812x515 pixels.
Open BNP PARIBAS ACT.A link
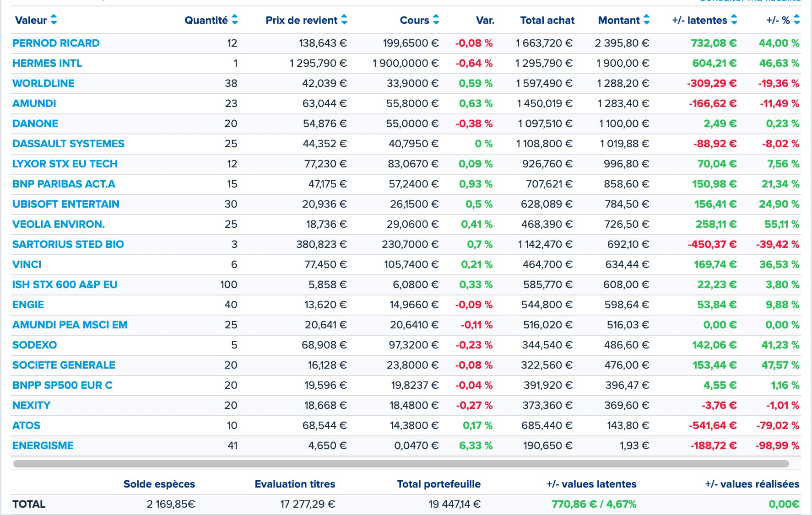[x=64, y=184]
